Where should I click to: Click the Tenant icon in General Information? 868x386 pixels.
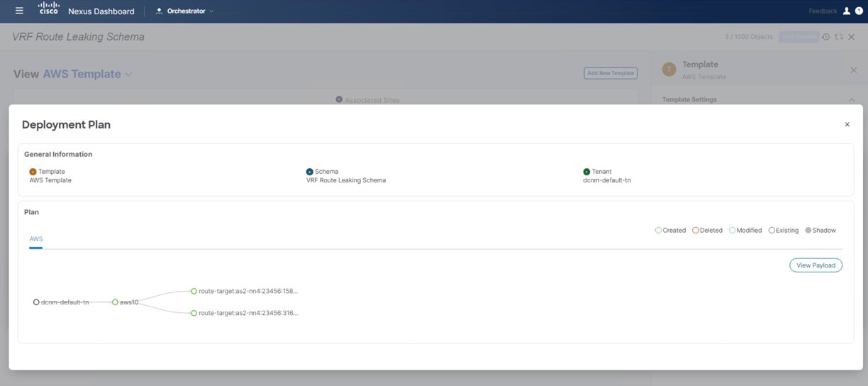(x=586, y=172)
